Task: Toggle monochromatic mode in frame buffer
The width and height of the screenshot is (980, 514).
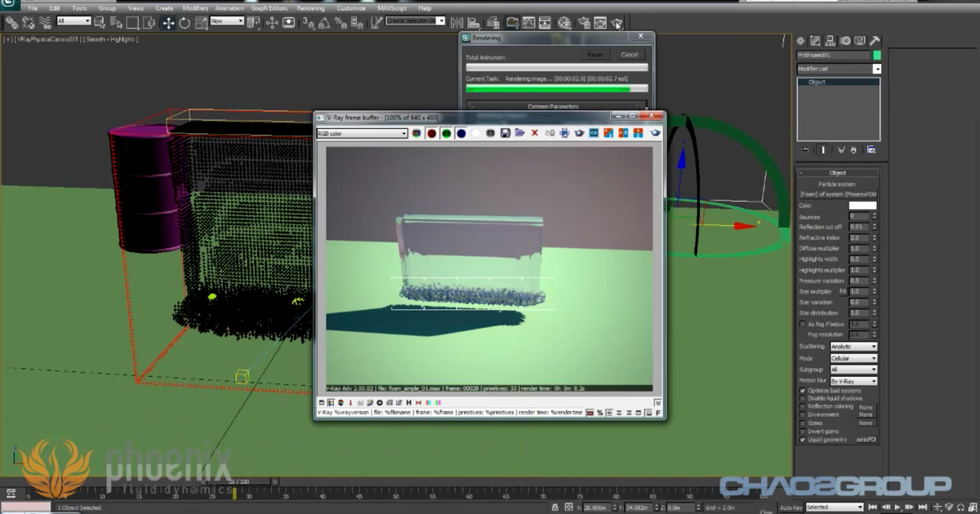Action: click(x=490, y=133)
